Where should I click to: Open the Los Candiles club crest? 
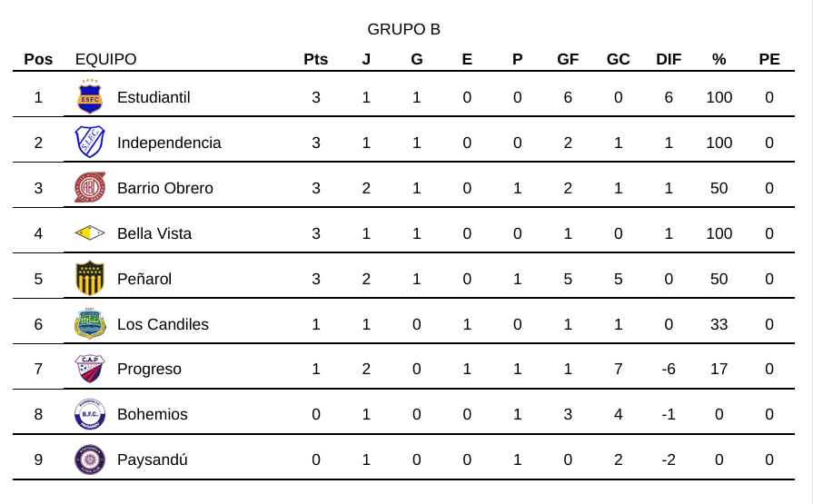pyautogui.click(x=90, y=324)
